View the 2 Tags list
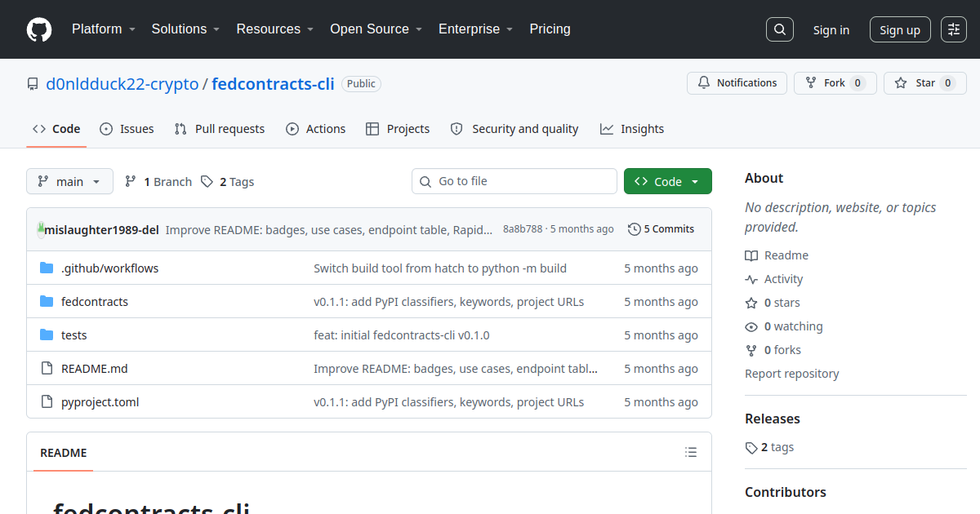The width and height of the screenshot is (980, 514). [228, 182]
